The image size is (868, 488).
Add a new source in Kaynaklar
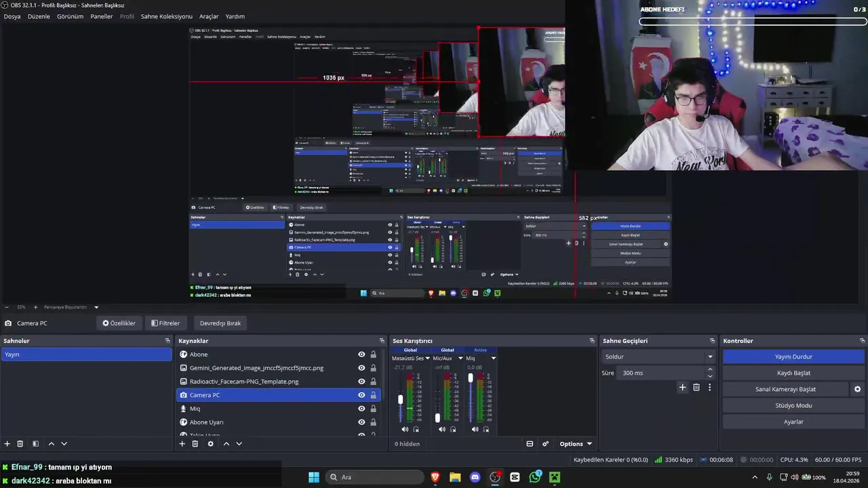pos(182,444)
